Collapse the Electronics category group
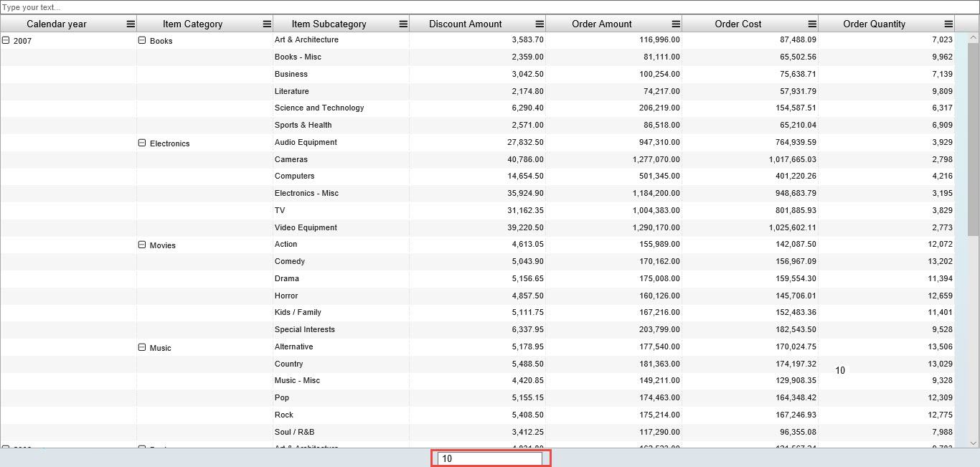This screenshot has width=980, height=467. pos(142,143)
